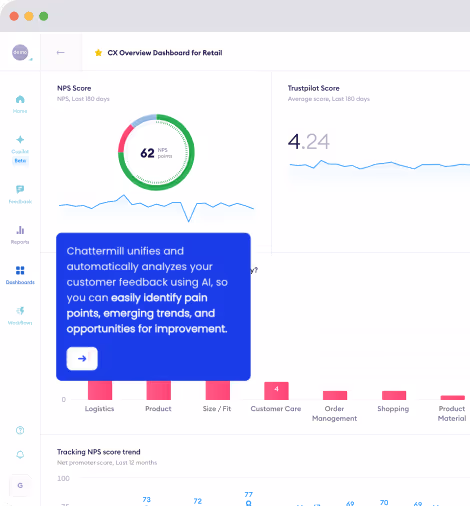Screen dimensions: 470x506
Task: Click the 77 data point label
Action: point(249,494)
